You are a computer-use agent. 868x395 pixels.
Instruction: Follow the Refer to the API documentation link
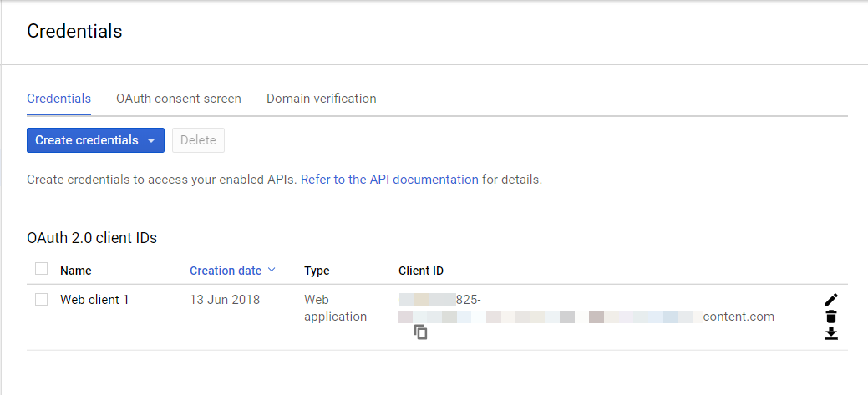[x=389, y=180]
